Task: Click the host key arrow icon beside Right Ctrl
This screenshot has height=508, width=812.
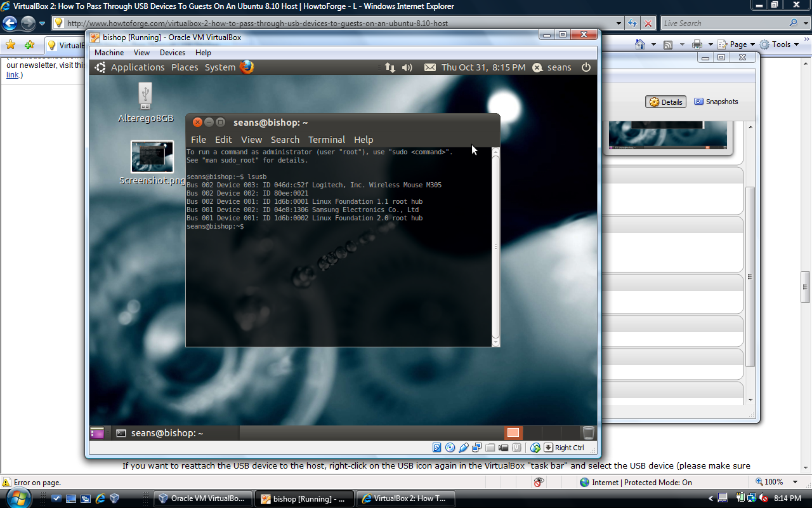Action: [549, 448]
